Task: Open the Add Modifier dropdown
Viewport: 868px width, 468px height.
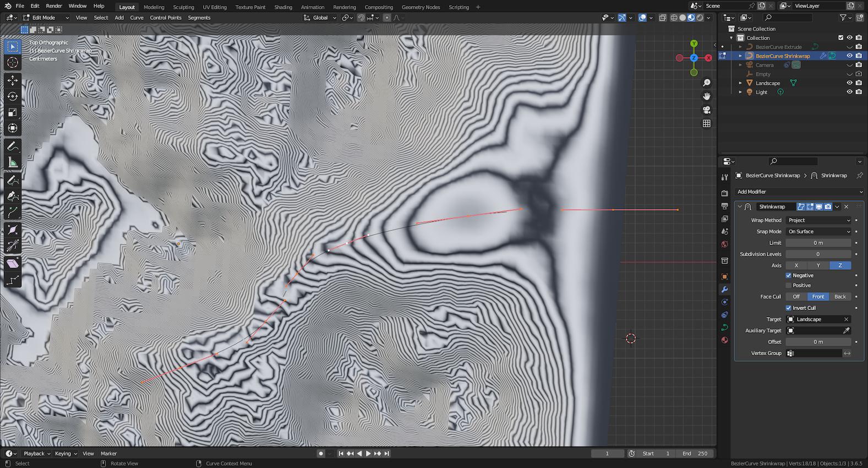Action: click(799, 192)
